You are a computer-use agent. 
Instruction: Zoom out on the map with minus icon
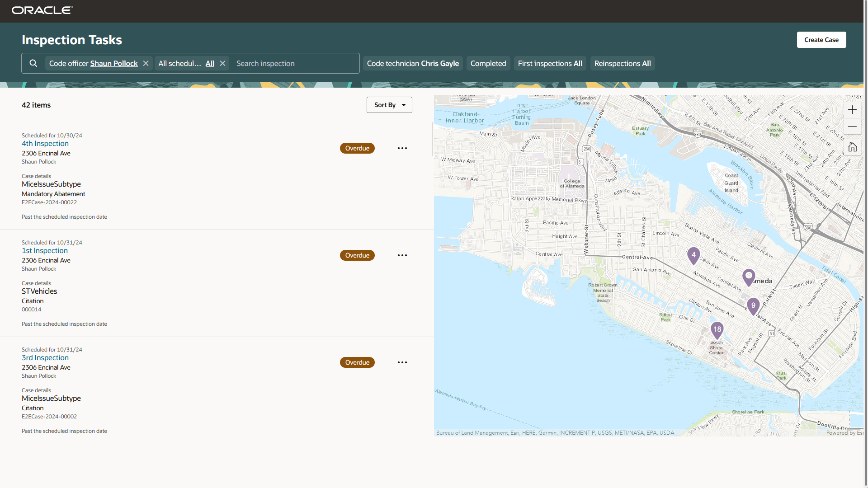coord(853,127)
